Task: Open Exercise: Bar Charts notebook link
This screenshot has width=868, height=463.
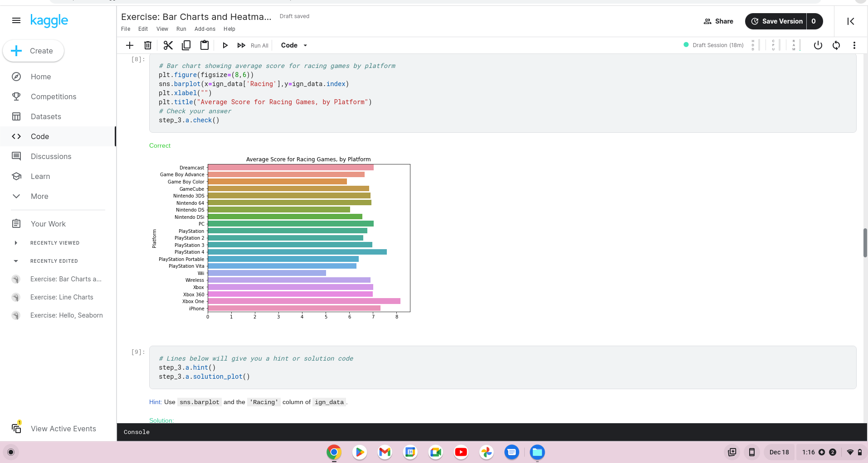Action: coord(66,279)
